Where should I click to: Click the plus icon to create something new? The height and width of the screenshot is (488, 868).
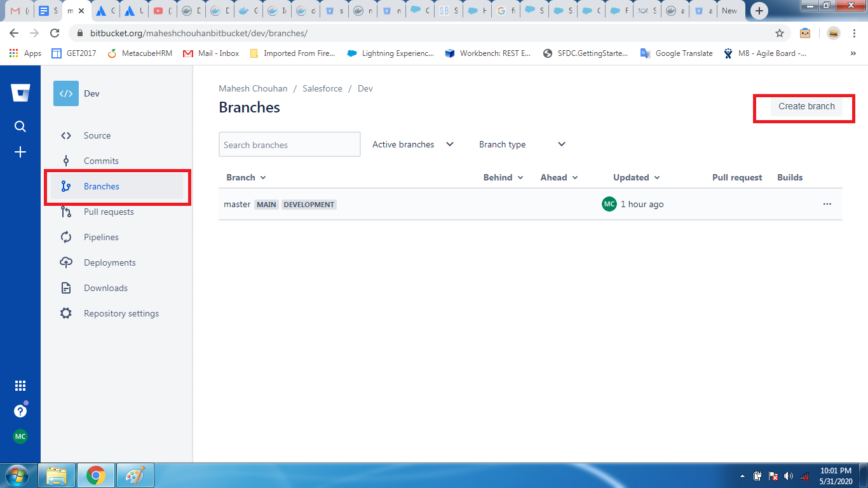point(20,152)
